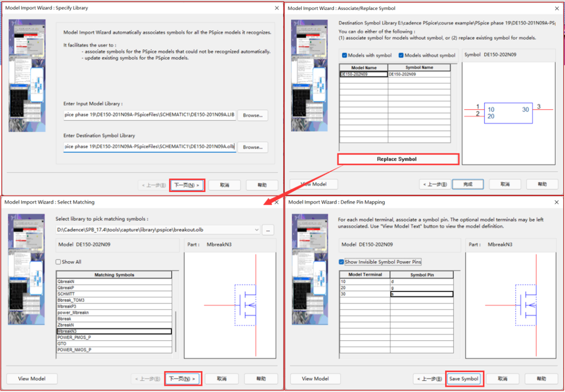Close the Define Pin Mapping dialog
This screenshot has height=392, width=565.
(556, 202)
